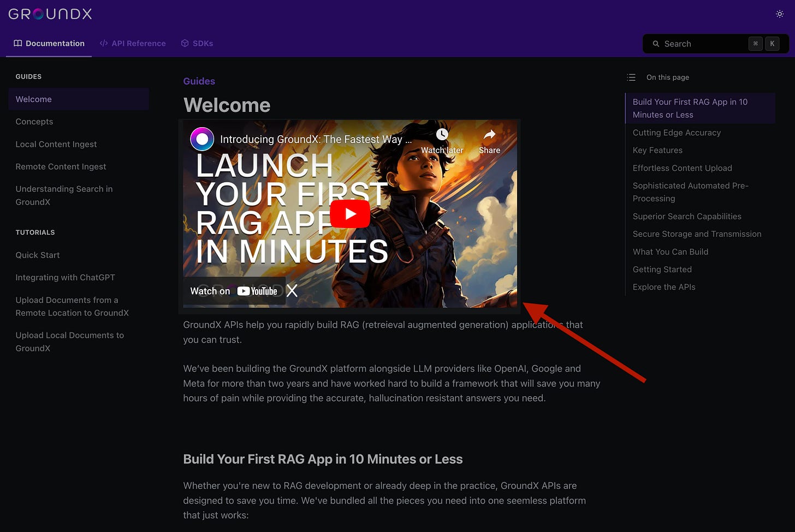795x532 pixels.
Task: Select Welcome in the Guides sidebar
Action: point(79,99)
